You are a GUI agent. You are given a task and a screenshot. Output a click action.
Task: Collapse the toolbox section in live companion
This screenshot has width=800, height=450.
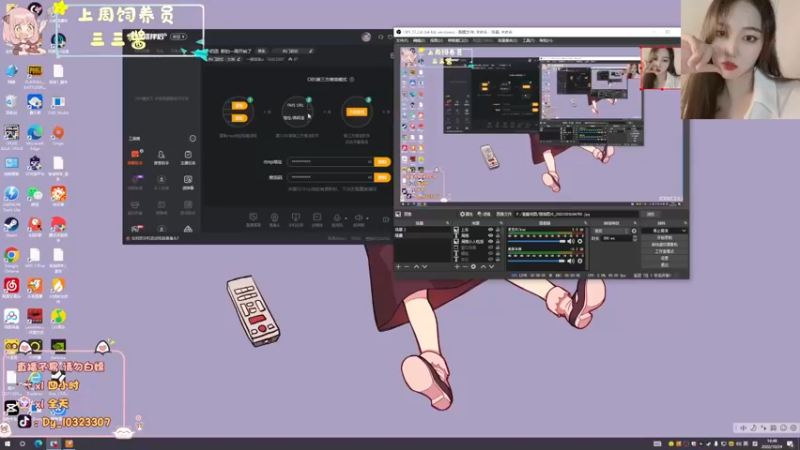pos(193,139)
